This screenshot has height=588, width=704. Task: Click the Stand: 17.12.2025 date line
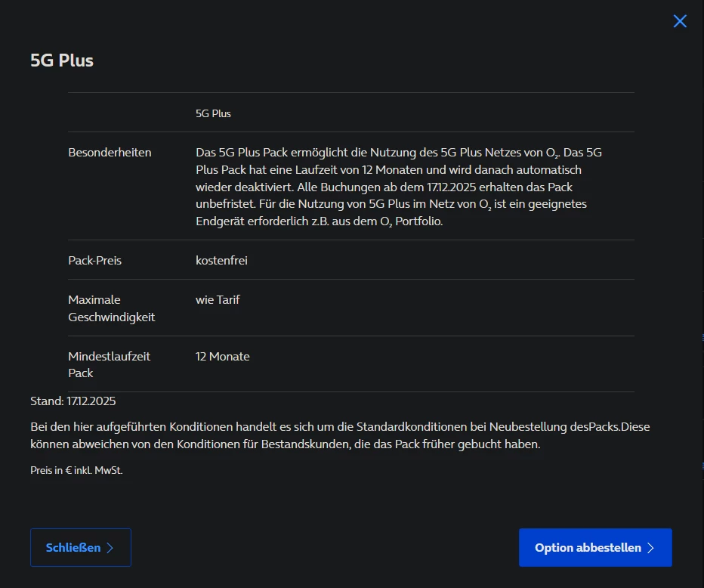click(x=73, y=401)
